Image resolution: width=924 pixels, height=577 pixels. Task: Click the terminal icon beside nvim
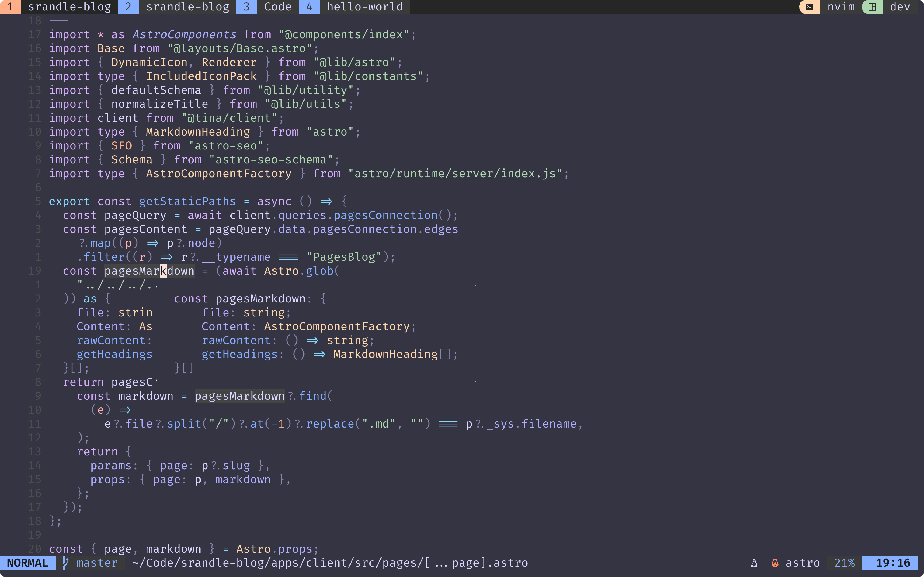(x=810, y=7)
